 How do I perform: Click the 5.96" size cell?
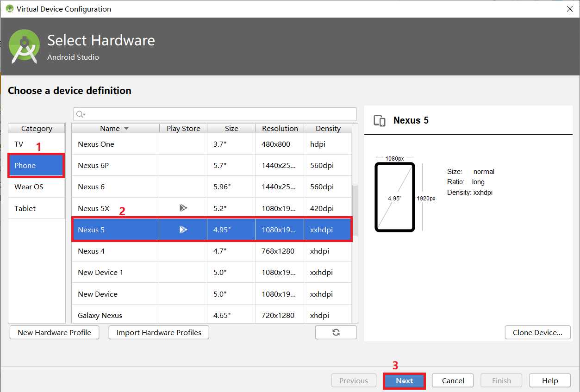(231, 187)
